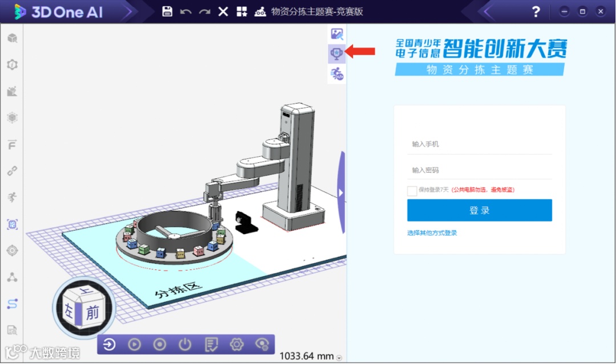Click the 左 face of the view cube
The height and width of the screenshot is (364, 616).
click(70, 310)
